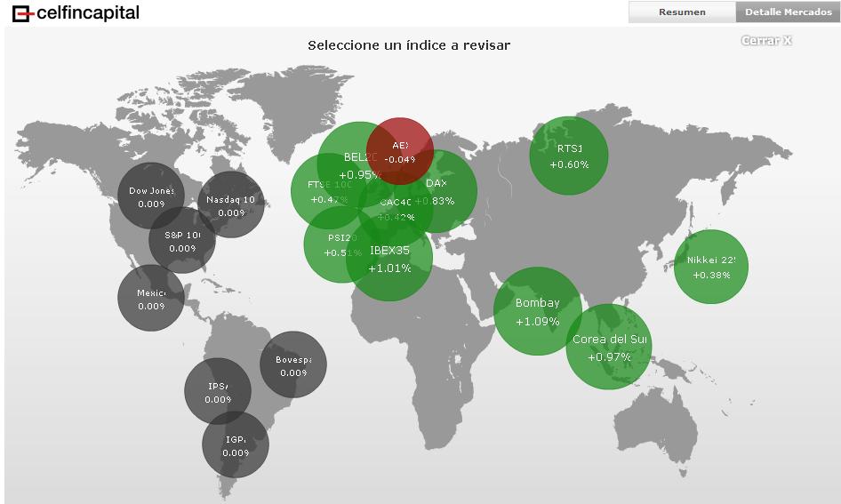
Task: Choose the Nikkei 225 bubble
Action: coord(711,267)
